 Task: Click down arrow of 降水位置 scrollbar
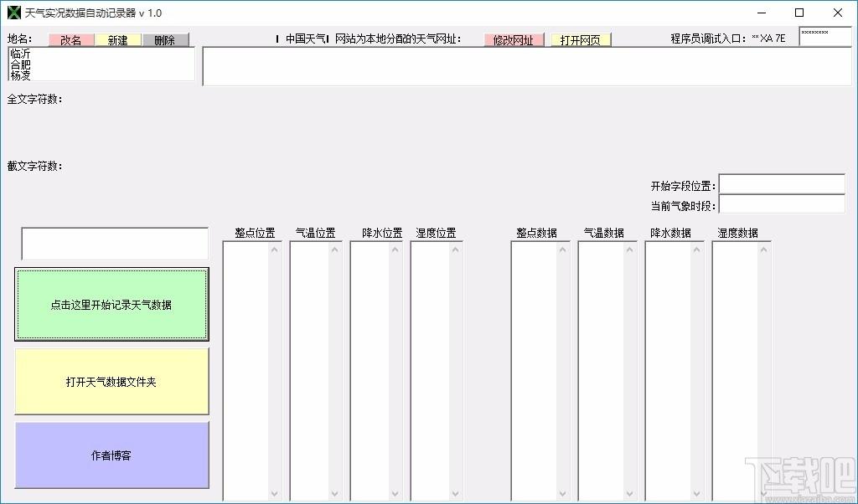tap(395, 494)
